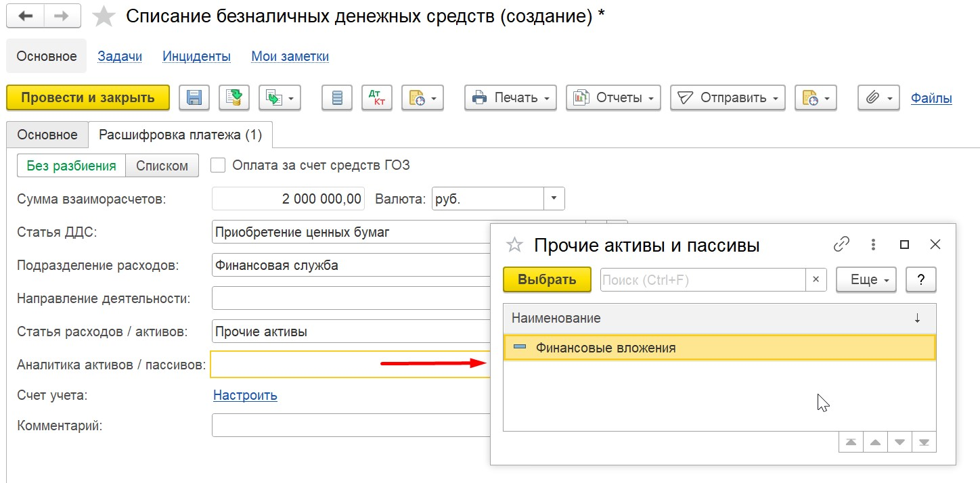Open the three-dot menu in the popup header

pyautogui.click(x=874, y=244)
